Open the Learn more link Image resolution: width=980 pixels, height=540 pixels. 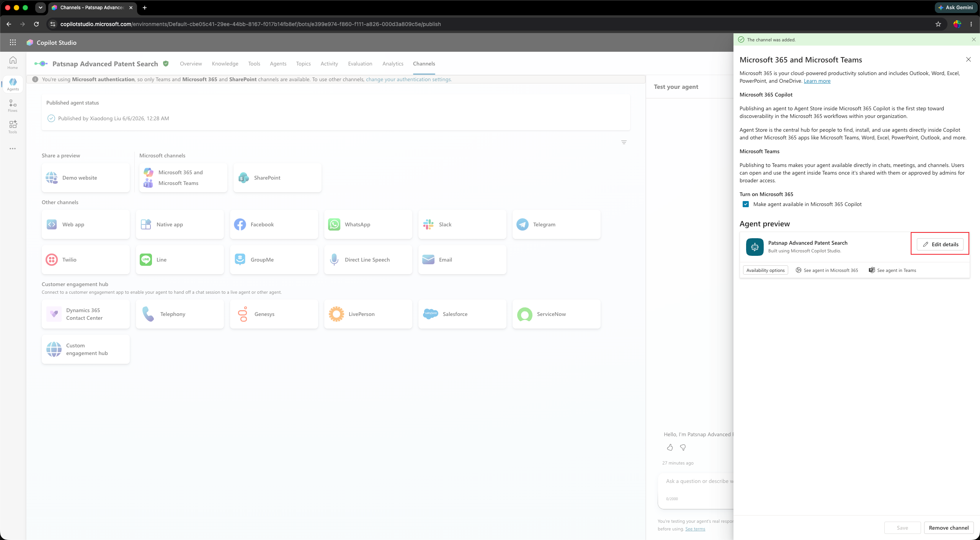(x=817, y=81)
